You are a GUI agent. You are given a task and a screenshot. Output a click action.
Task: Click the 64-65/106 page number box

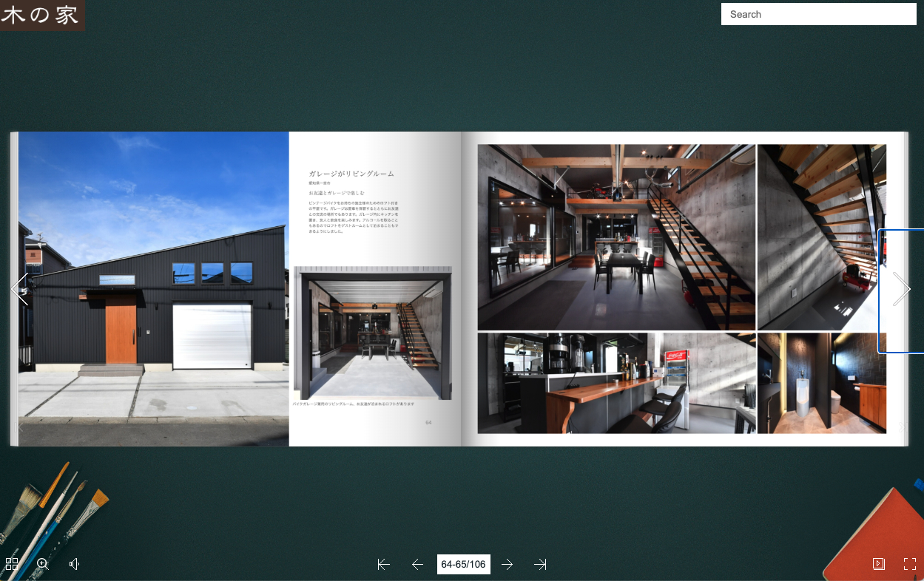point(463,565)
